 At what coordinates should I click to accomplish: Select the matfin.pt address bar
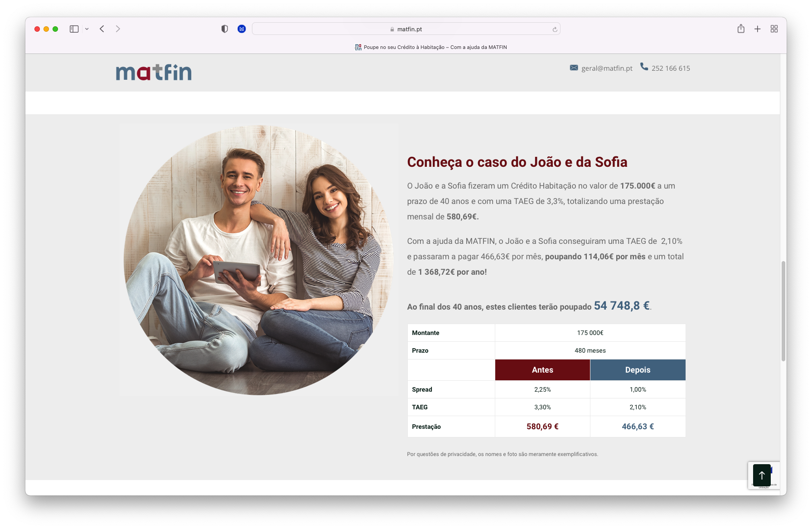click(406, 29)
